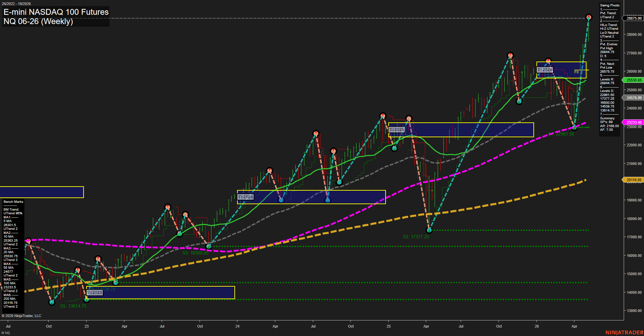Viewport: 644px width, 336px height.
Task: Select the S2: 17377.25 support label
Action: click(416, 237)
